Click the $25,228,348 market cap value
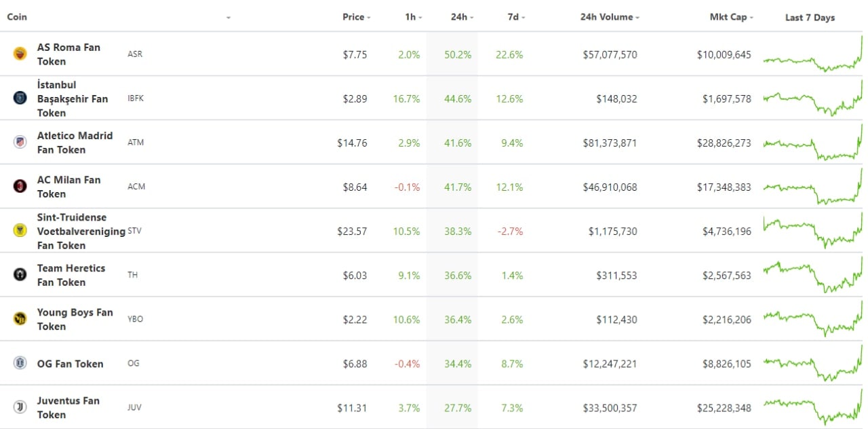The image size is (868, 429). click(724, 408)
